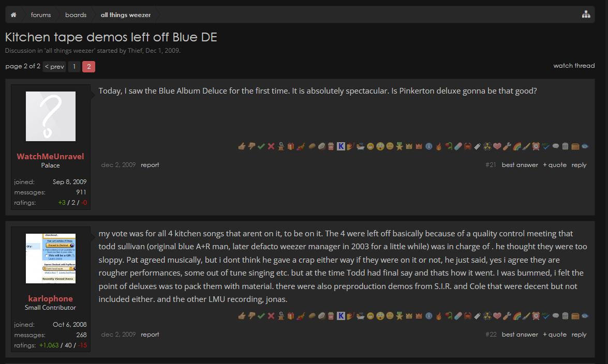
Task: Go to page 1 of thread
Action: [x=74, y=66]
